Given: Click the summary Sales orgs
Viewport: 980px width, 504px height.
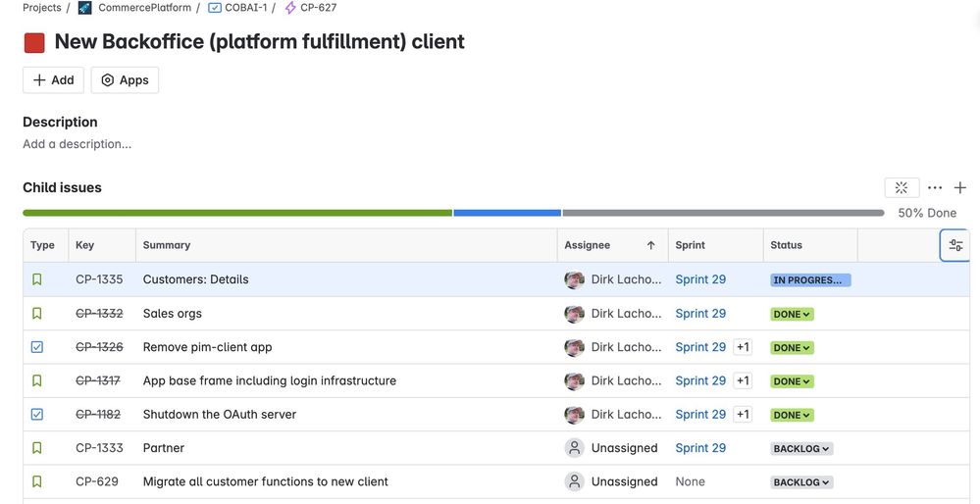Looking at the screenshot, I should coord(173,313).
